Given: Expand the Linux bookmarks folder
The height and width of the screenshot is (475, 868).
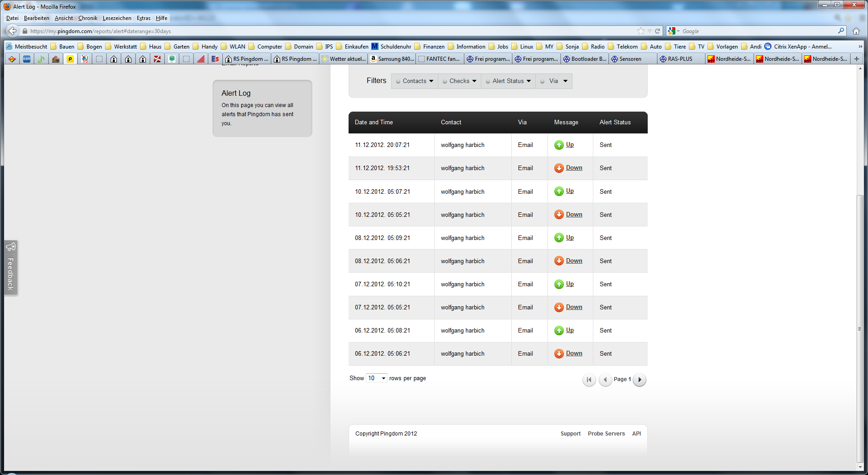Looking at the screenshot, I should pyautogui.click(x=523, y=46).
